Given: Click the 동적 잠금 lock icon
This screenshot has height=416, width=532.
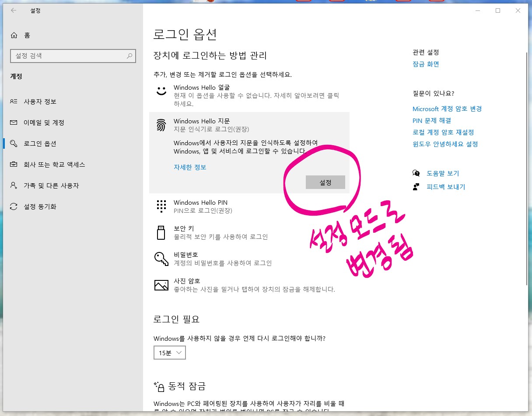Looking at the screenshot, I should coord(159,386).
